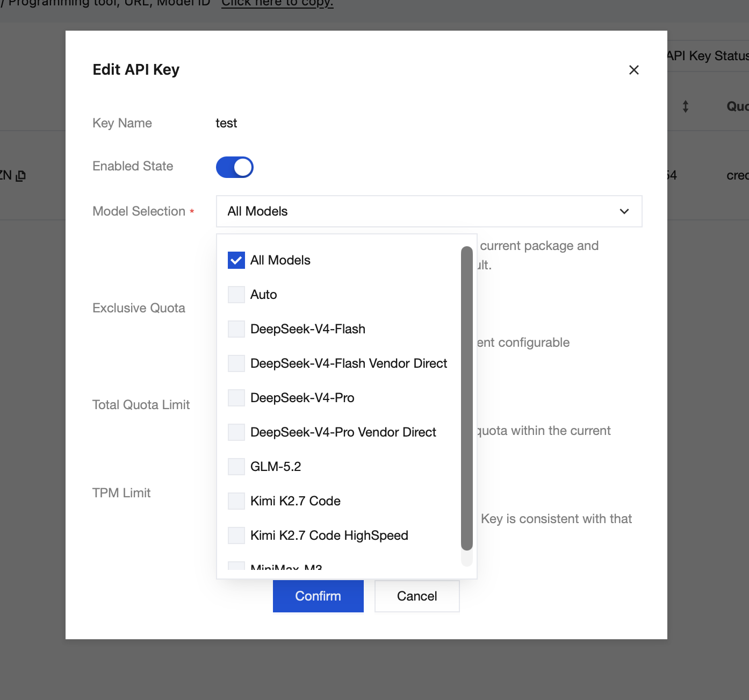Screen dimensions: 749x700
Task: Cancel editing the API key
Action: tap(417, 596)
